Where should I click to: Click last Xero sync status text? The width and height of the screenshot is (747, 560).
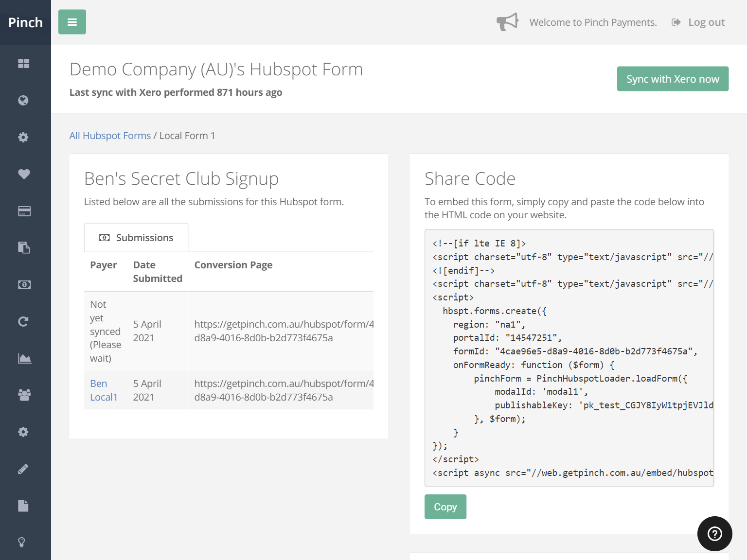pyautogui.click(x=176, y=92)
